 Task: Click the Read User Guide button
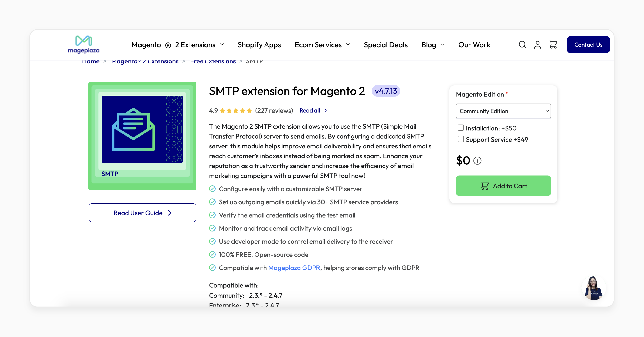[x=142, y=213]
